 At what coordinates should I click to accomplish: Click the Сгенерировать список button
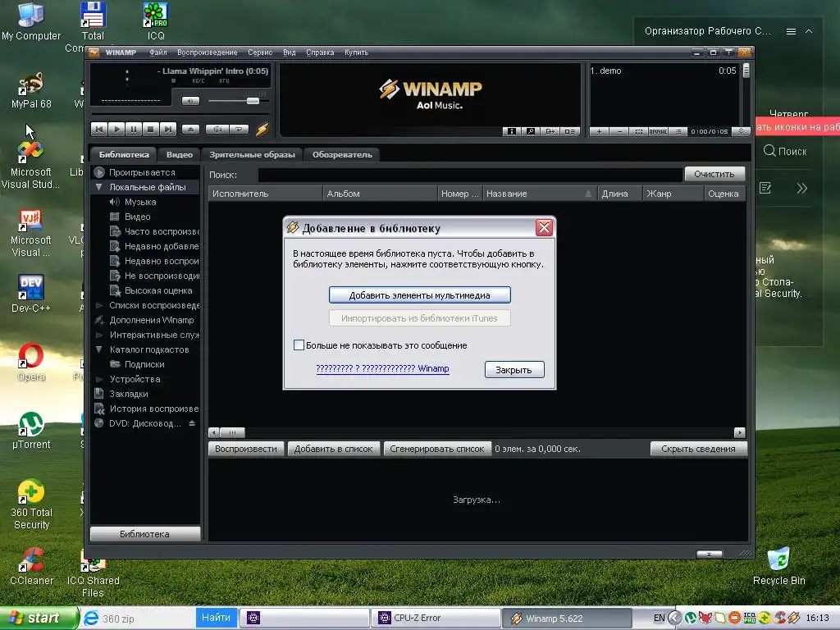tap(436, 449)
